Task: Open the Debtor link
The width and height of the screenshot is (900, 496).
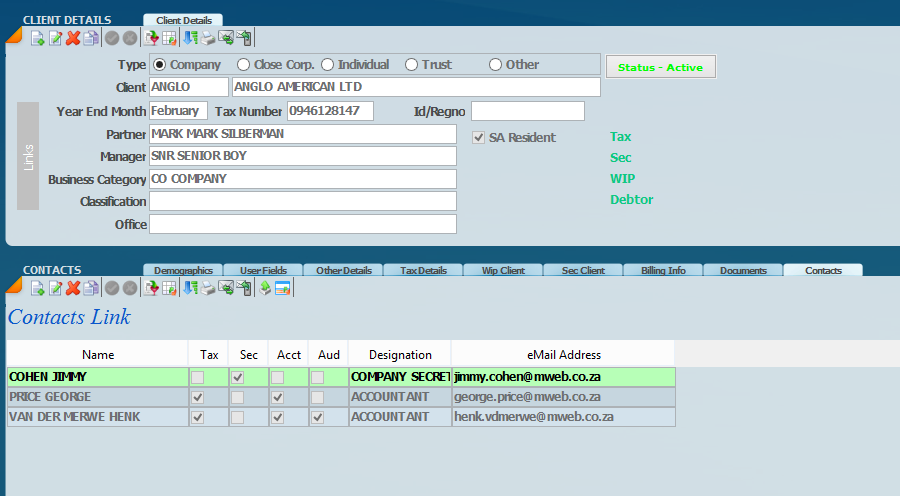Action: click(631, 200)
